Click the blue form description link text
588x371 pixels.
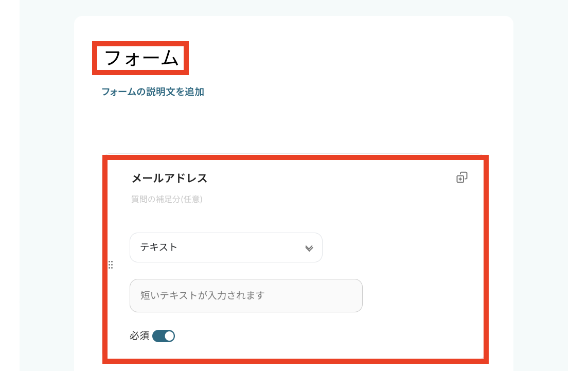pyautogui.click(x=153, y=92)
